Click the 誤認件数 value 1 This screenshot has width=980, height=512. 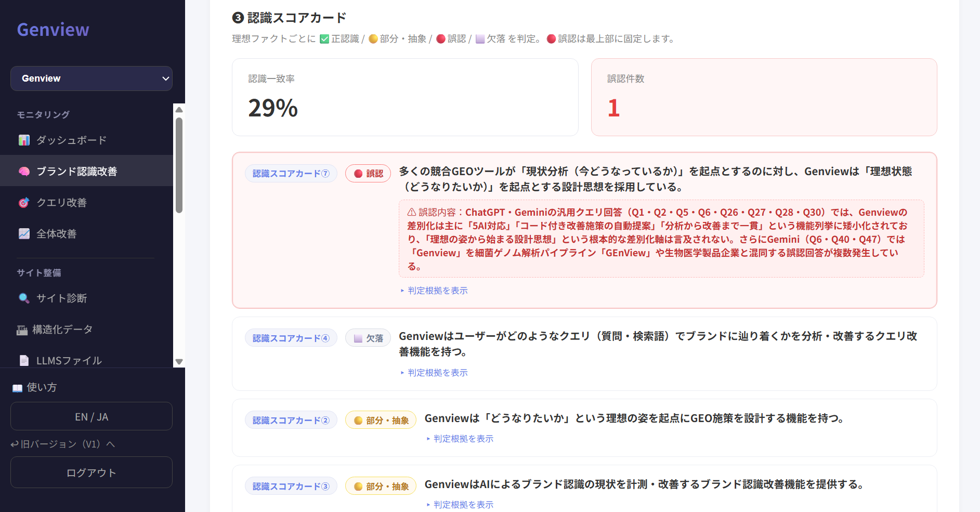pos(613,108)
